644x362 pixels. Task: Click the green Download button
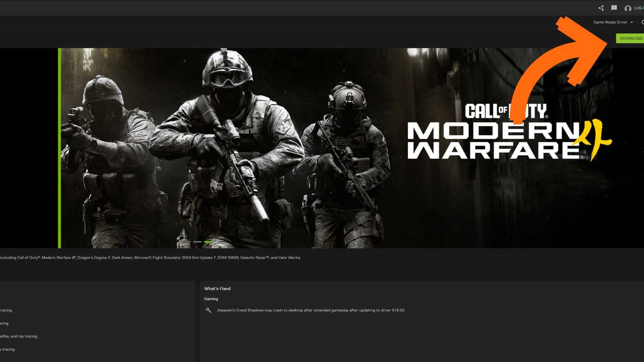click(630, 38)
